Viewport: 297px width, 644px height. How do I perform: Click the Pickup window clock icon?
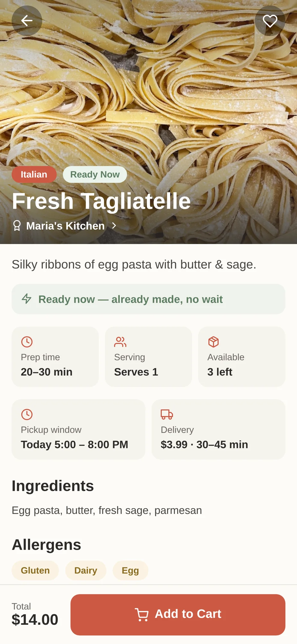pyautogui.click(x=27, y=414)
